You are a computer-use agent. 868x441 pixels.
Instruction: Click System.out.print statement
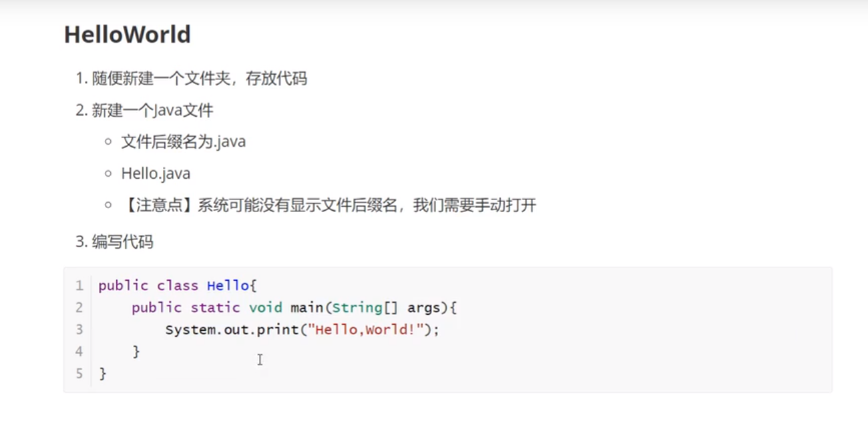click(x=302, y=330)
